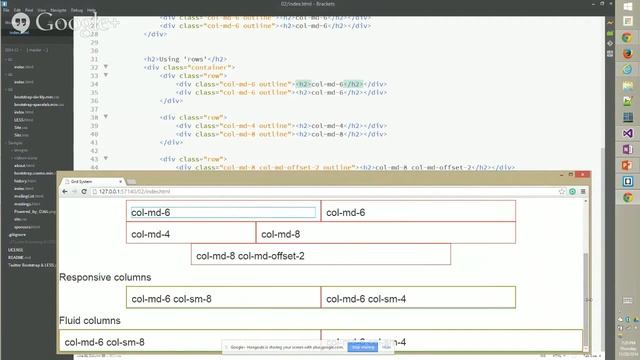Click the Windows Start button
640x360 pixels.
click(628, 6)
